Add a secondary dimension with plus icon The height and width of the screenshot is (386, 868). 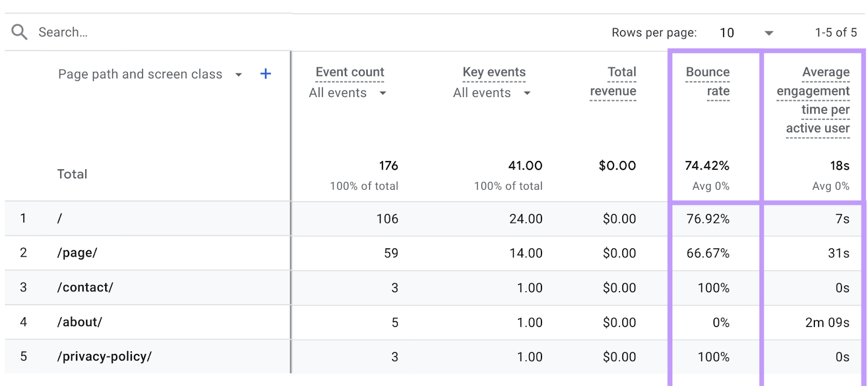[265, 74]
